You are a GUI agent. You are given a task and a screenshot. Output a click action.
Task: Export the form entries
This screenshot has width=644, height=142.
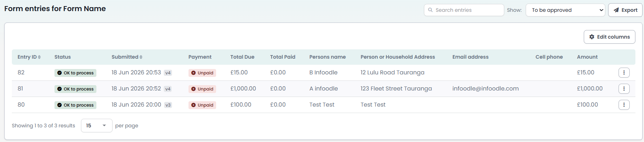(x=625, y=10)
